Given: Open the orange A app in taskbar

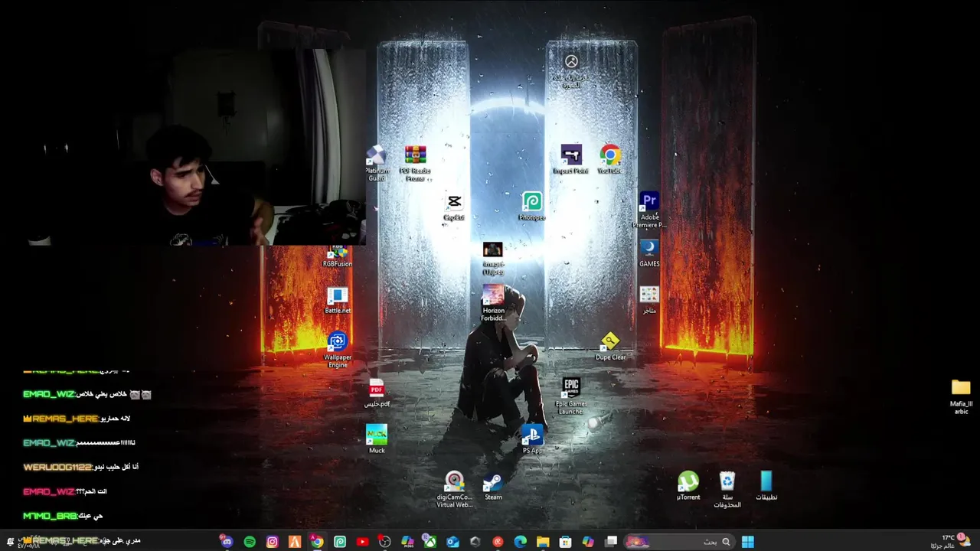Looking at the screenshot, I should click(295, 541).
